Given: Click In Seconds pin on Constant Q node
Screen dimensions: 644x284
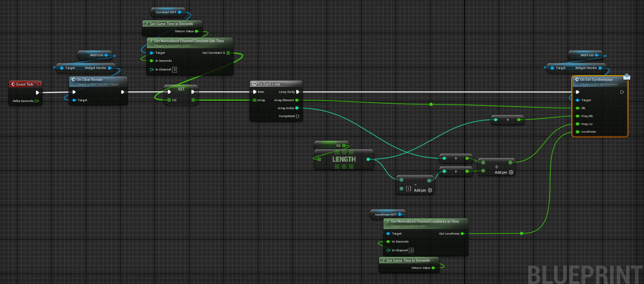Looking at the screenshot, I should click(x=151, y=61).
